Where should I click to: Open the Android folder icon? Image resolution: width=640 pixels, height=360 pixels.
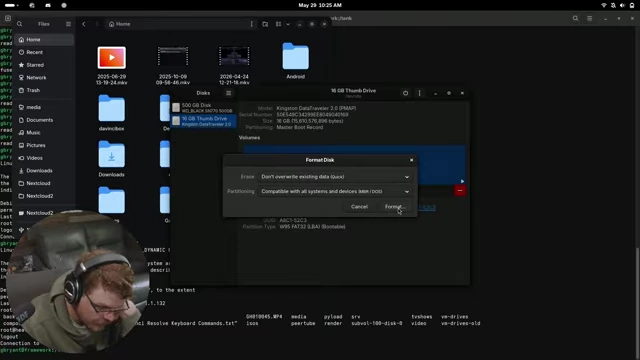tap(296, 56)
